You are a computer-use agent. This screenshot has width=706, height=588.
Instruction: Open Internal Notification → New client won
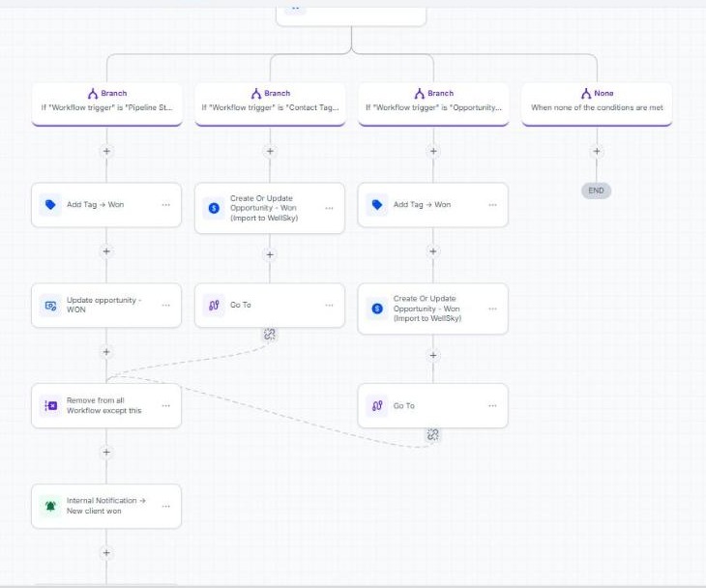tap(105, 506)
